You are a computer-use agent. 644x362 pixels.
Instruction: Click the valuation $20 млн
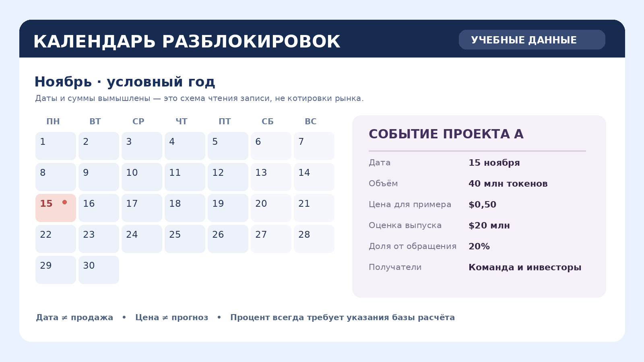pos(489,226)
